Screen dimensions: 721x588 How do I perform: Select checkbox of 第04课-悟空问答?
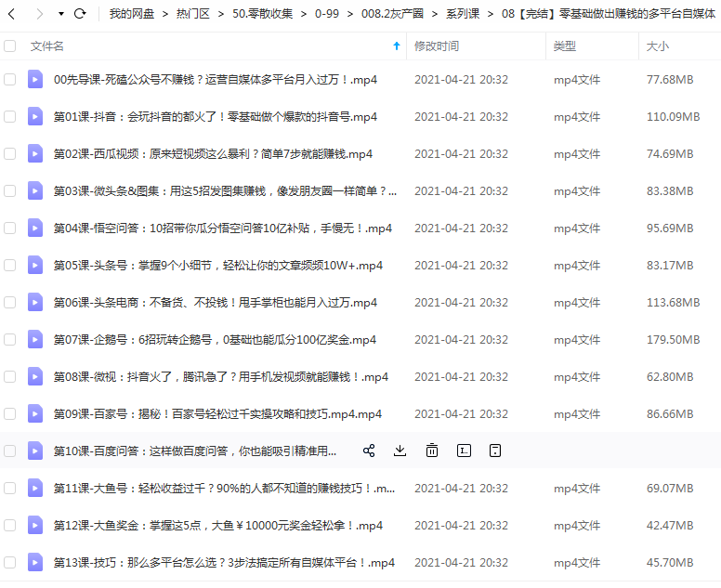[9, 228]
